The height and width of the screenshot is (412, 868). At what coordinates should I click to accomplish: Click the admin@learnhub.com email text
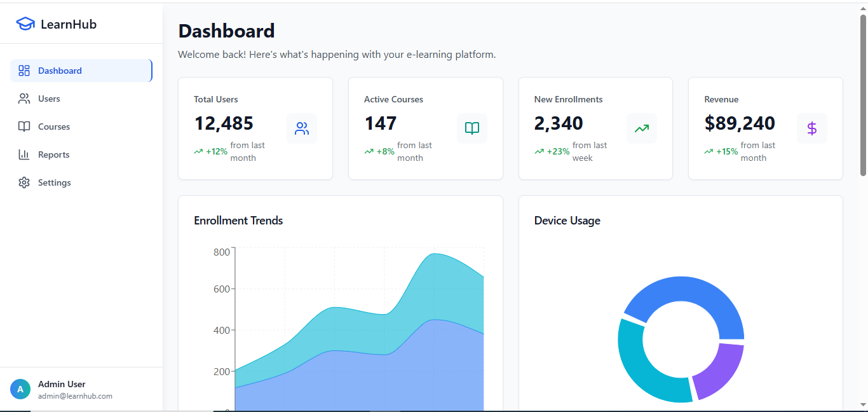pyautogui.click(x=74, y=395)
